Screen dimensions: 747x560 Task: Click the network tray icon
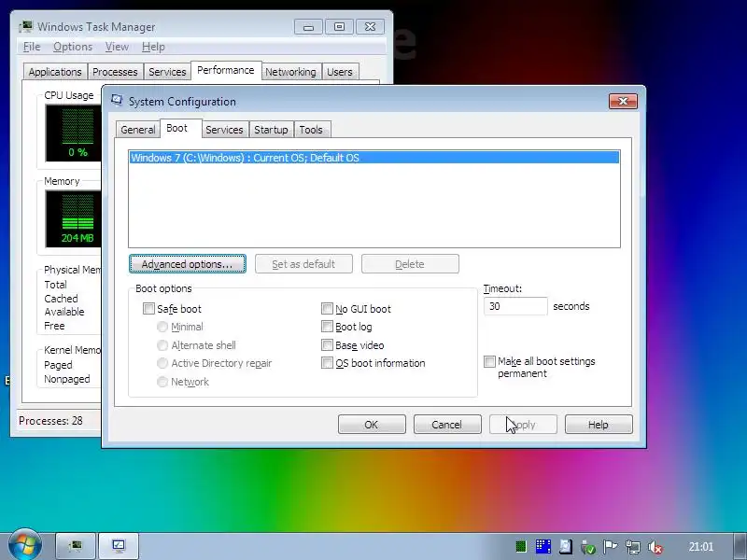pyautogui.click(x=633, y=547)
